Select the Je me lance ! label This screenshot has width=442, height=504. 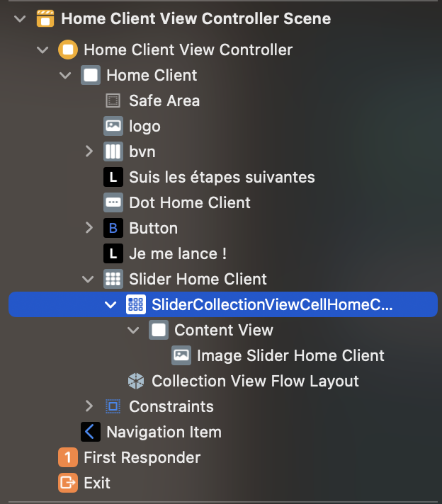pos(178,253)
